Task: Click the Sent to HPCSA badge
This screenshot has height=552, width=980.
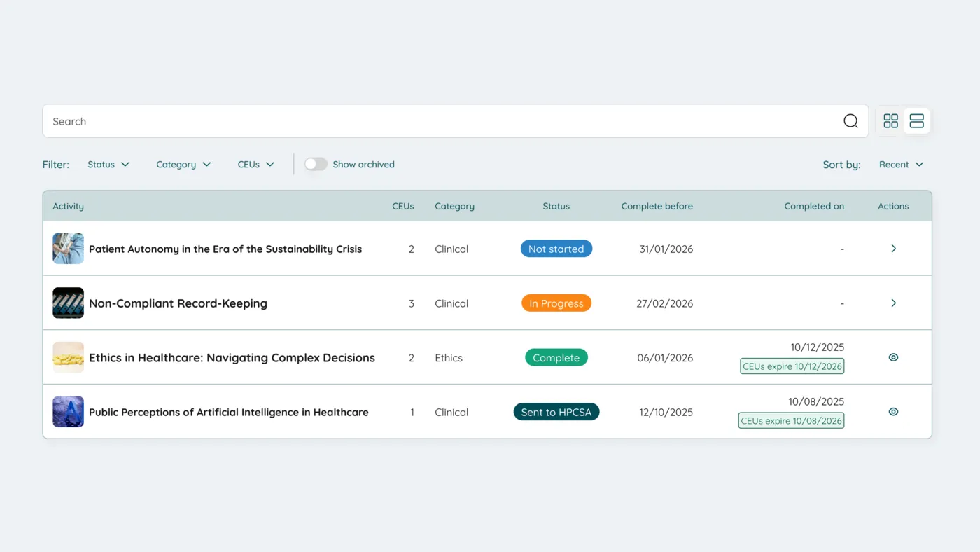Action: pos(556,412)
